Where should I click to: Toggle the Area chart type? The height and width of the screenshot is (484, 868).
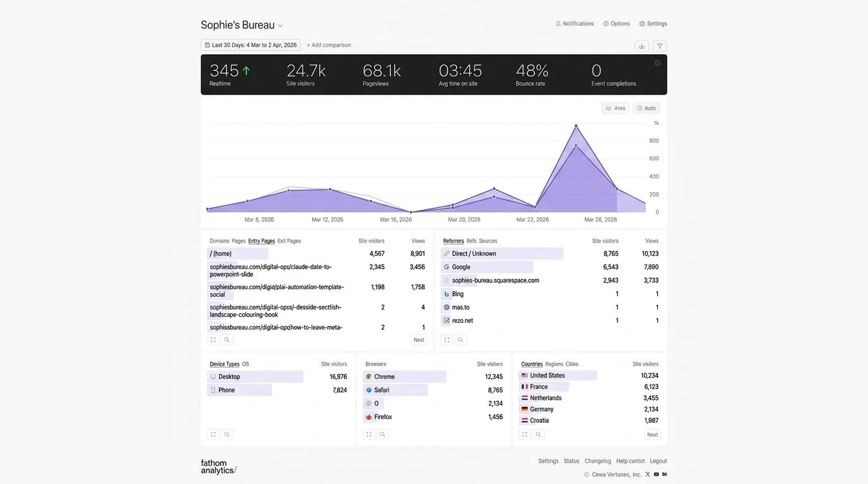click(615, 108)
